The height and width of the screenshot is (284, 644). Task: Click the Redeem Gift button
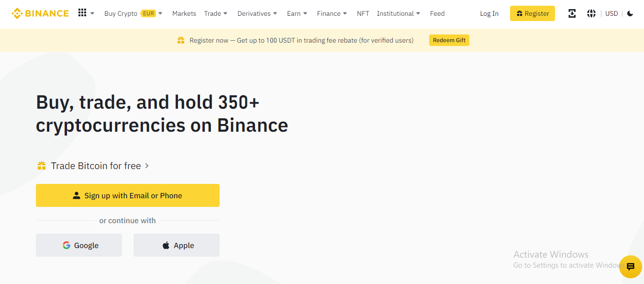click(449, 40)
